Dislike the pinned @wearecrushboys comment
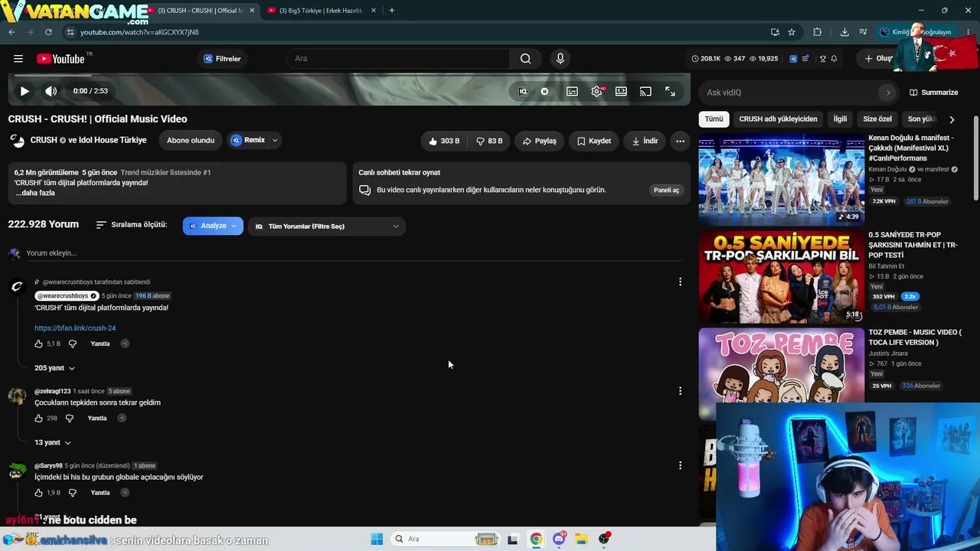980x551 pixels. 73,344
